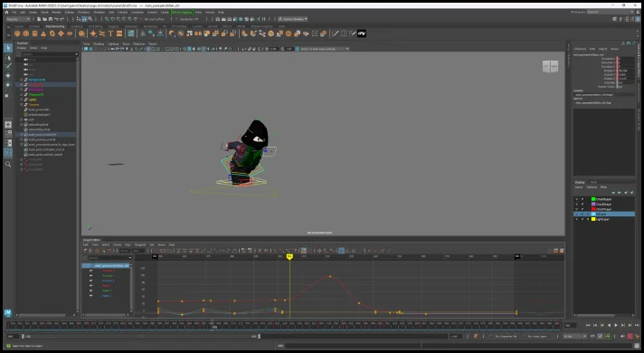This screenshot has width=644, height=353.
Task: Activate the Rotate tool in toolbox
Action: coord(8,85)
